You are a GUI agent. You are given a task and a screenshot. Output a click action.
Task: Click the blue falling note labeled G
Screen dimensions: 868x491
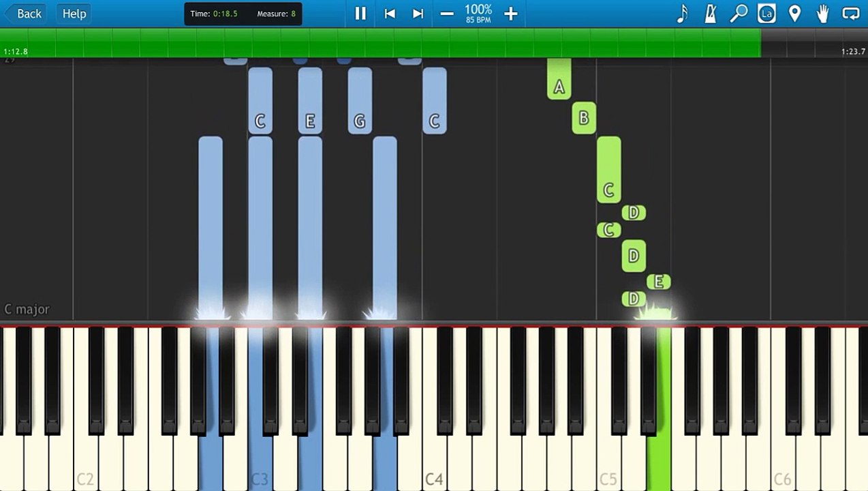click(x=360, y=100)
